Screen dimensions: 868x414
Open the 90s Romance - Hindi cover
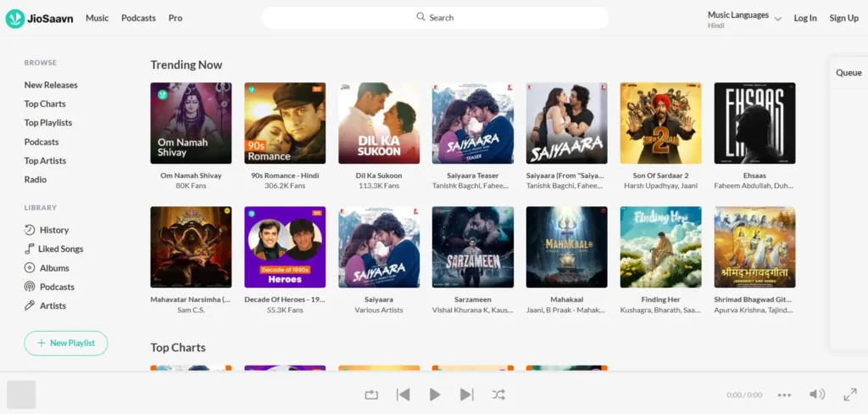click(285, 123)
